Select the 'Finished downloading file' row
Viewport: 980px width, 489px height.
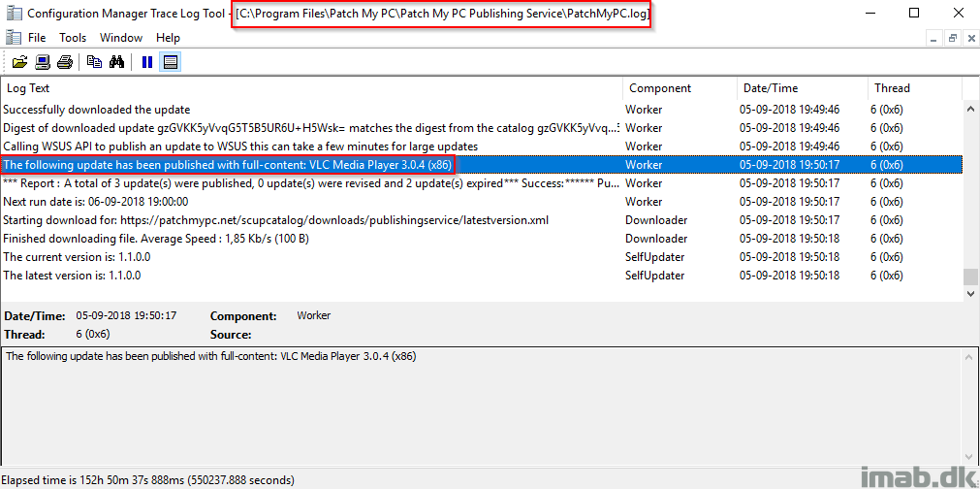click(x=481, y=239)
